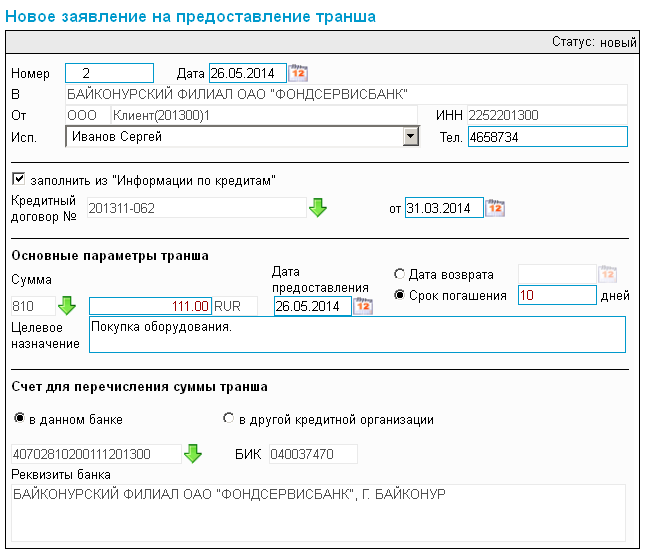Click green arrow beside account number 40702810200111201300
646x554 pixels.
click(192, 453)
